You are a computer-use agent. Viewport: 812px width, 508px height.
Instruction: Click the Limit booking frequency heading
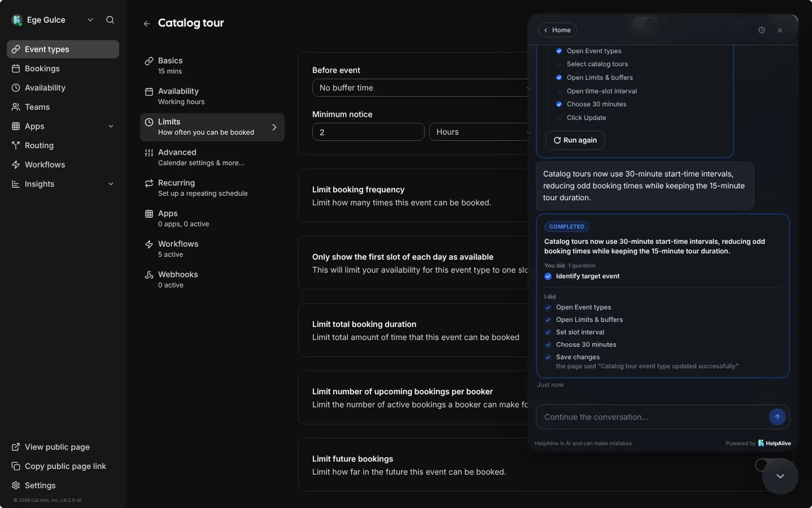(x=359, y=190)
